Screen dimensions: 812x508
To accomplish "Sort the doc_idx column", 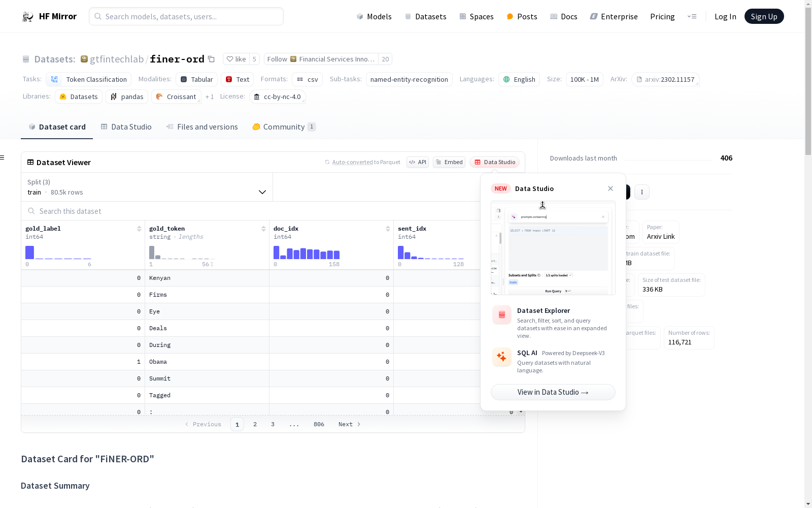I will pos(388,229).
